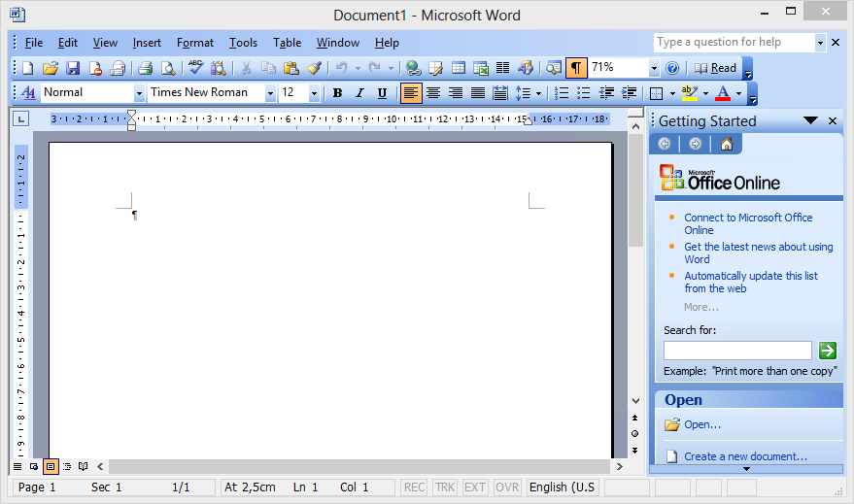Open the Insert menu

pos(147,43)
